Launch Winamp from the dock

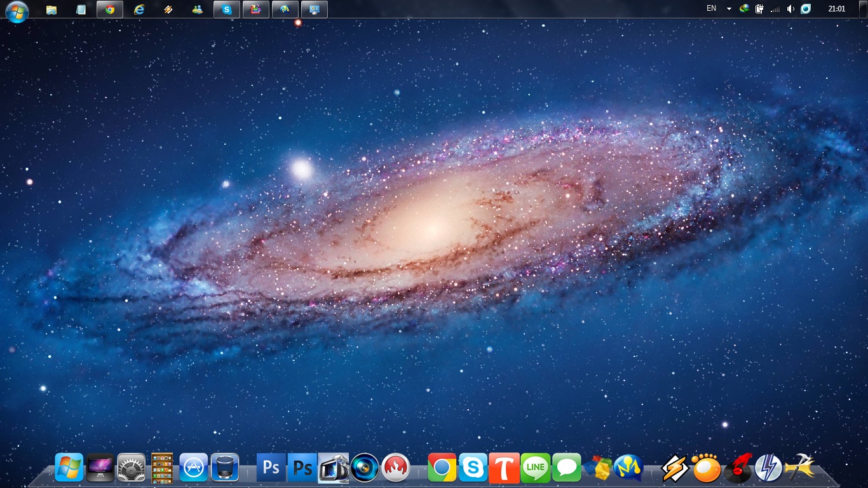click(675, 469)
